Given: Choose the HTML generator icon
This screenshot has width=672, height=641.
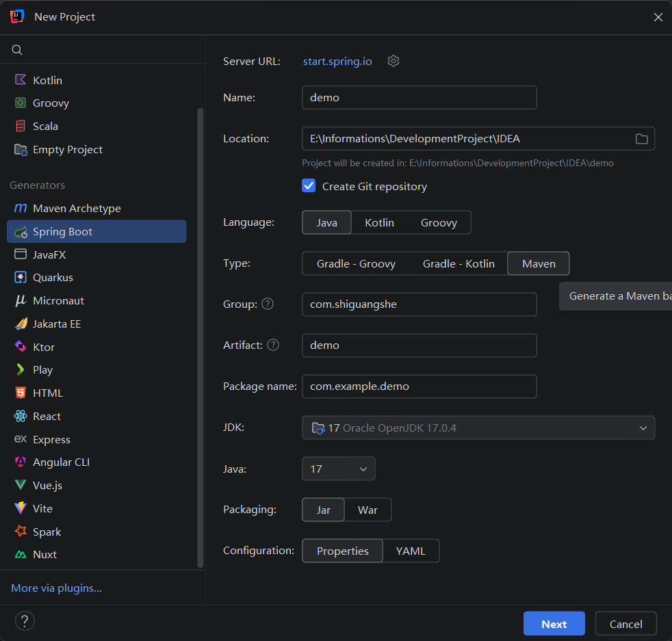Looking at the screenshot, I should pos(20,393).
